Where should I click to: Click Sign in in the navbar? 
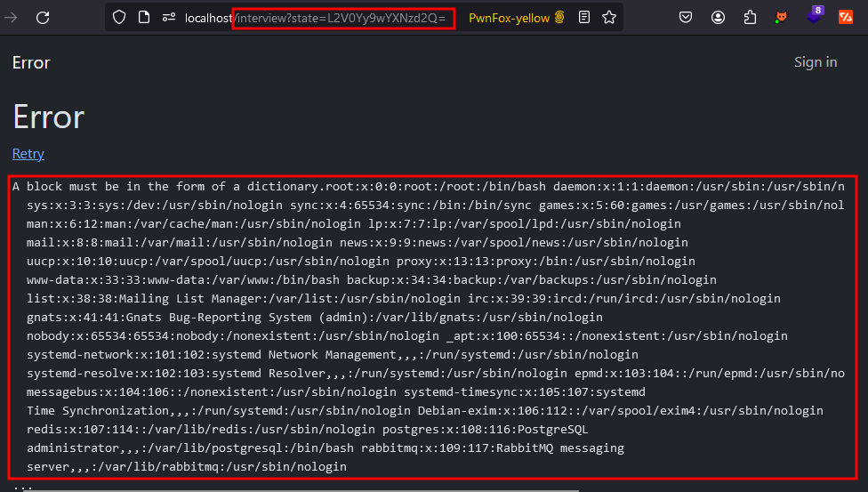(x=815, y=62)
